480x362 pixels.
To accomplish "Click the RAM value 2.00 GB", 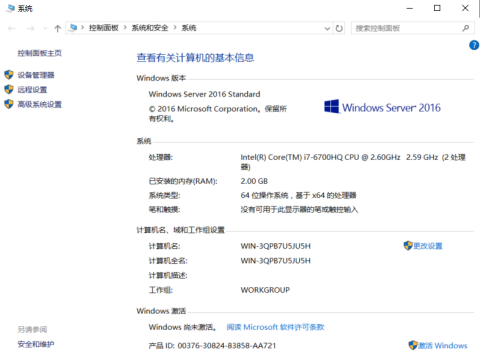I will point(254,181).
